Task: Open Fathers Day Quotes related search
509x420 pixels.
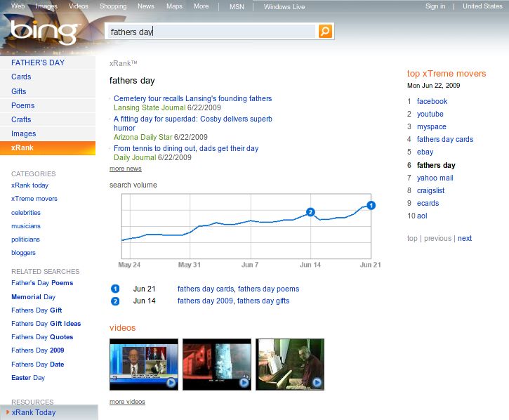Action: (42, 337)
